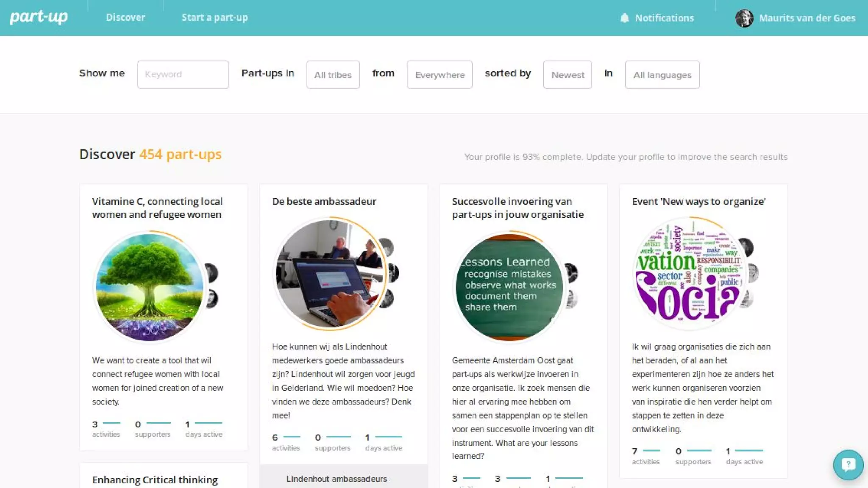The height and width of the screenshot is (488, 868).
Task: Open the Lessons Learned chalkboard image
Action: 509,287
